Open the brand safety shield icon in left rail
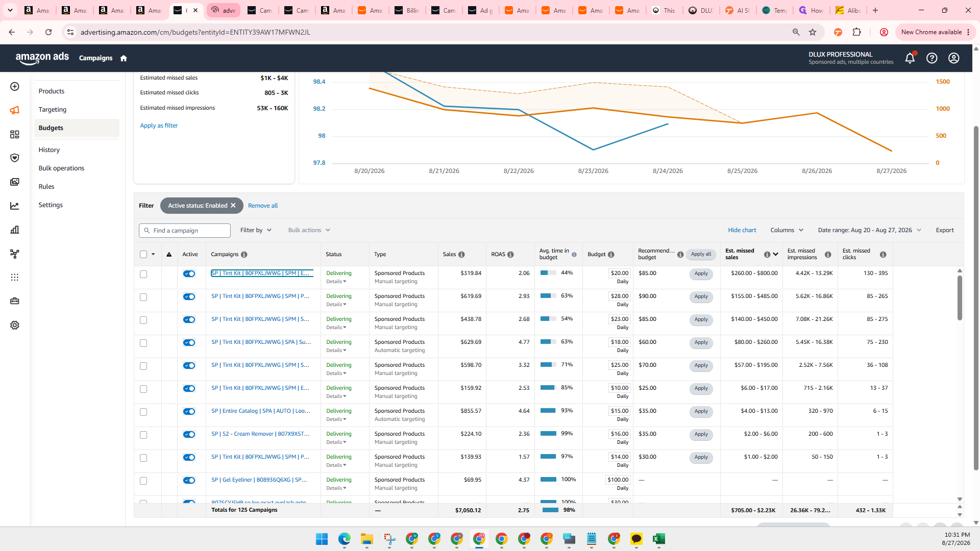The height and width of the screenshot is (551, 980). pyautogui.click(x=15, y=158)
